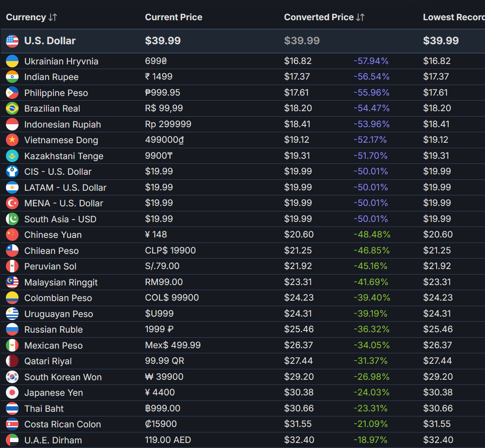Click the ₱999.95 current price
485x448 pixels.
pyautogui.click(x=162, y=93)
